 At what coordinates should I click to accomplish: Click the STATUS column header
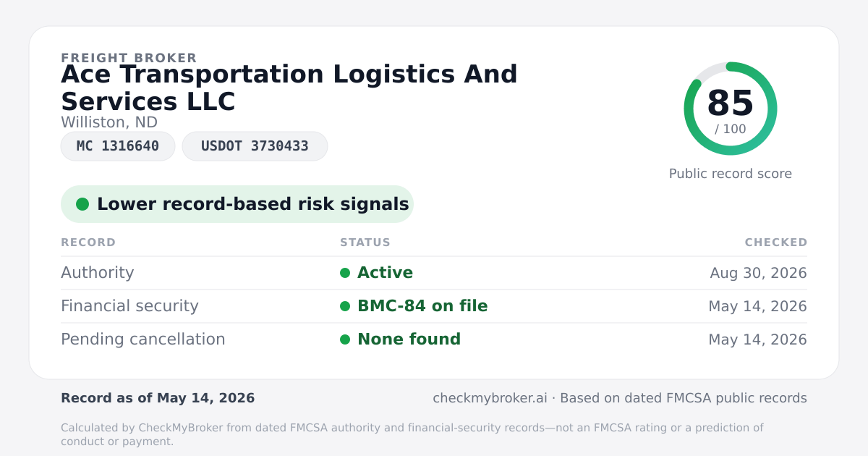[365, 242]
